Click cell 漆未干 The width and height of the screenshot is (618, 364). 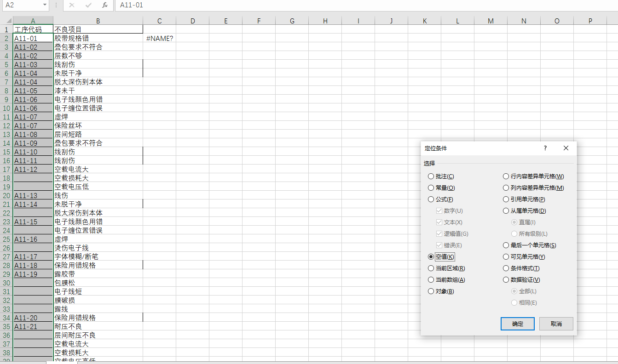click(x=98, y=91)
